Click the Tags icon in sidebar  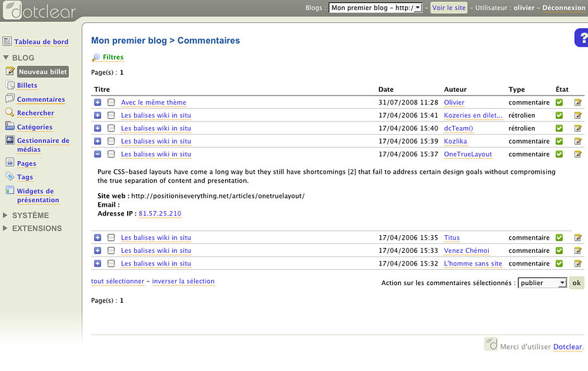pos(9,177)
